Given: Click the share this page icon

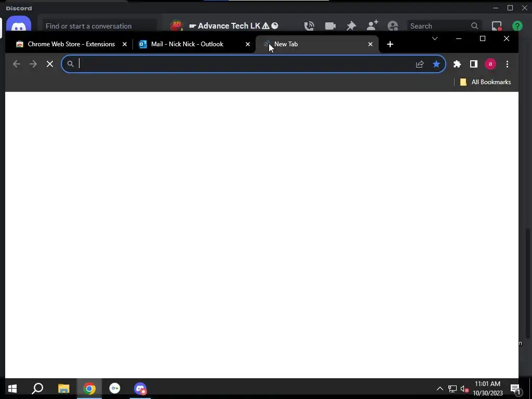Looking at the screenshot, I should coord(420,64).
